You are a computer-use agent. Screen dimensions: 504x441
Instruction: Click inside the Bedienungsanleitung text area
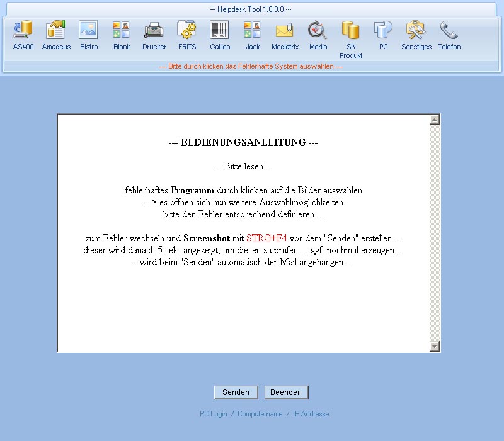243,302
